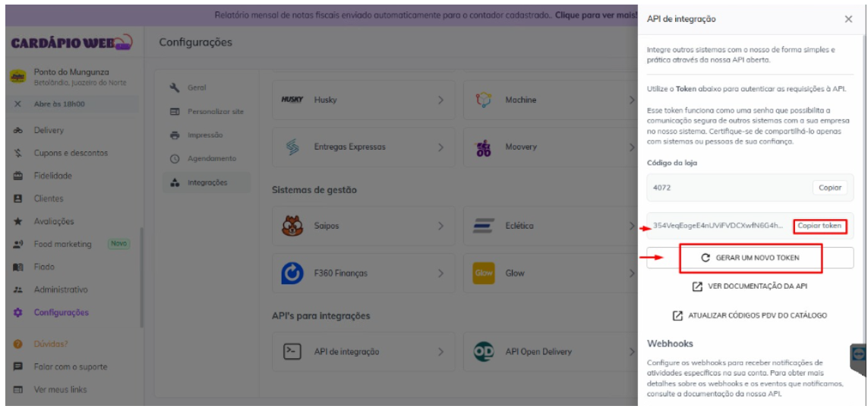Click the Cardápio Web logo
This screenshot has height=409, width=868.
click(x=71, y=42)
